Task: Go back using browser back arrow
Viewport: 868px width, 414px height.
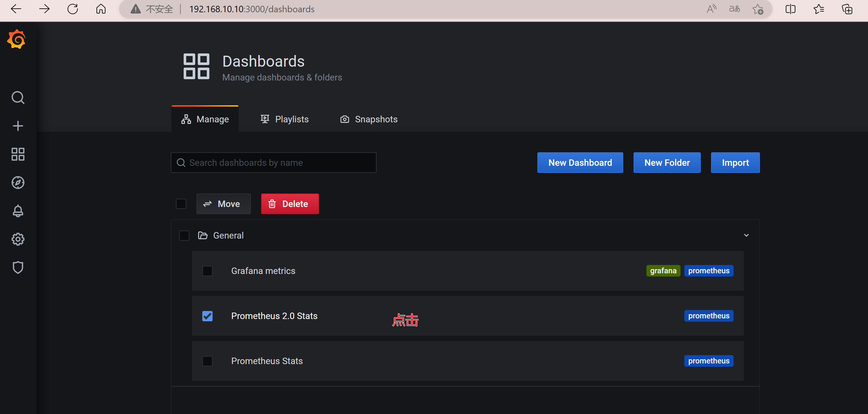Action: 16,9
